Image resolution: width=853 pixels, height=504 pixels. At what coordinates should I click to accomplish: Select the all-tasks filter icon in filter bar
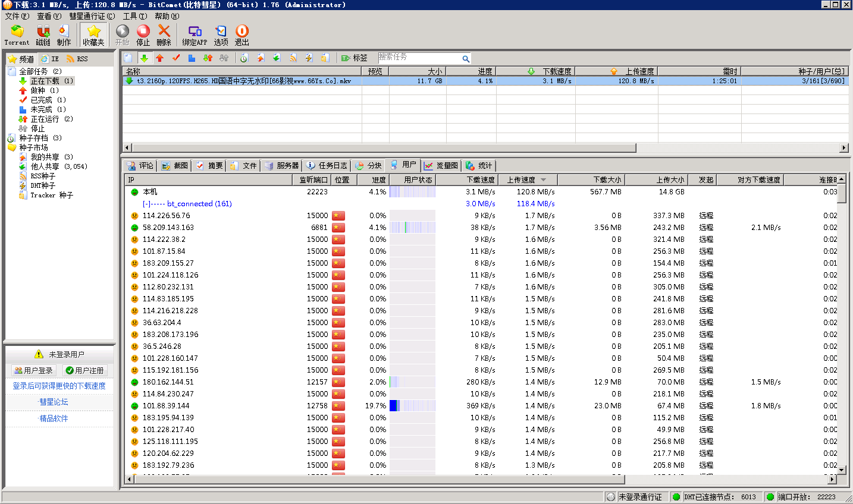pos(128,58)
